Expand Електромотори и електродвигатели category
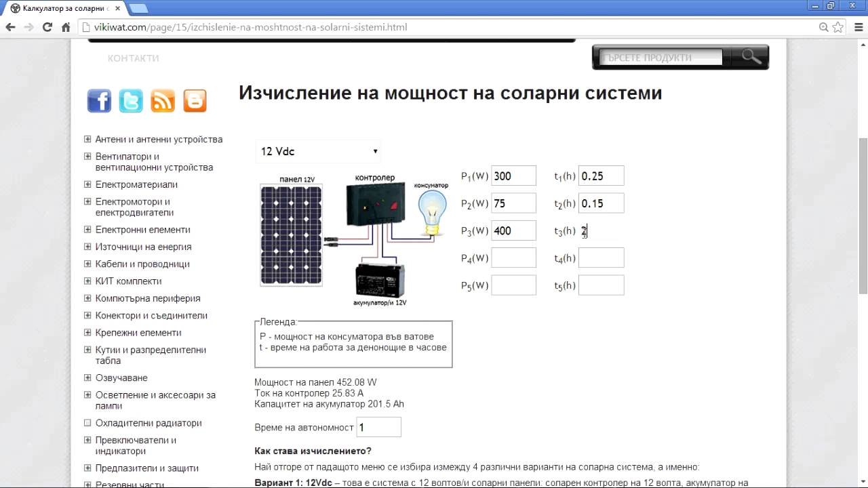The width and height of the screenshot is (868, 488). click(x=87, y=201)
